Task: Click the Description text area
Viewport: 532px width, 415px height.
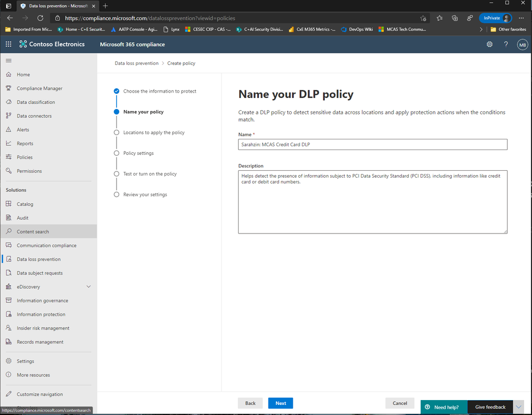Action: [x=373, y=202]
